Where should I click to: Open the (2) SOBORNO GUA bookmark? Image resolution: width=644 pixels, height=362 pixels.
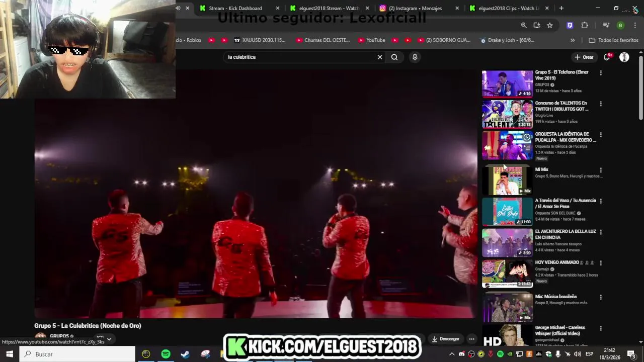pyautogui.click(x=443, y=40)
